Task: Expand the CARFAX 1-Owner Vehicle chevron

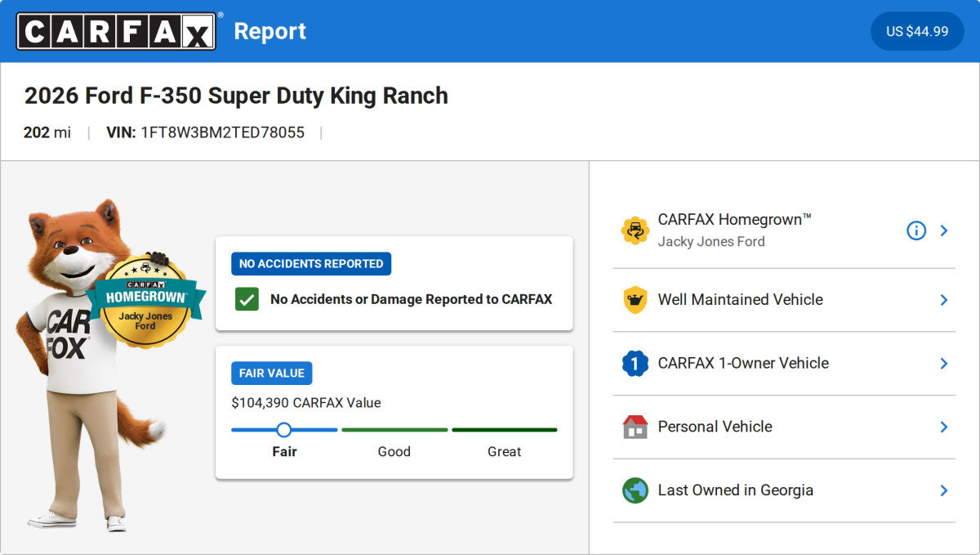Action: (x=944, y=364)
